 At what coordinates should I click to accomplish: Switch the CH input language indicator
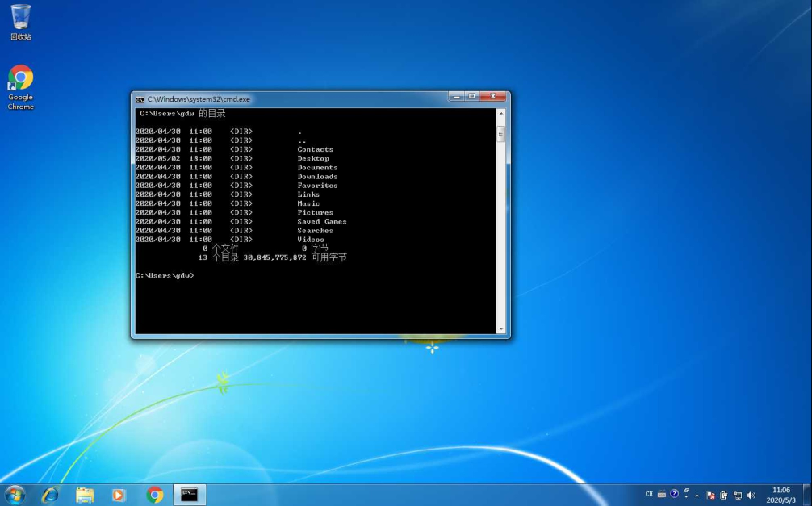(x=649, y=494)
